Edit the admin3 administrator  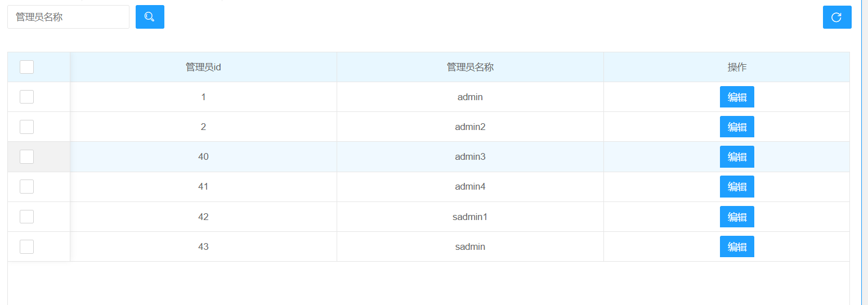(737, 156)
